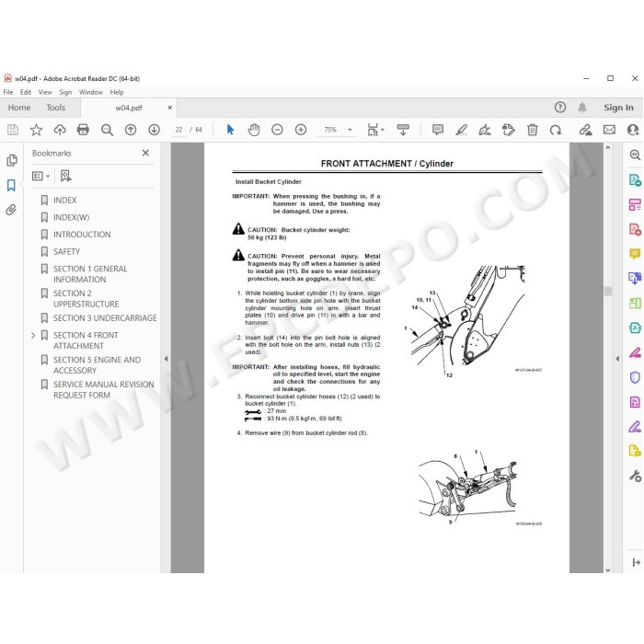Viewport: 644px width, 644px height.
Task: Open the File menu
Action: click(x=8, y=92)
